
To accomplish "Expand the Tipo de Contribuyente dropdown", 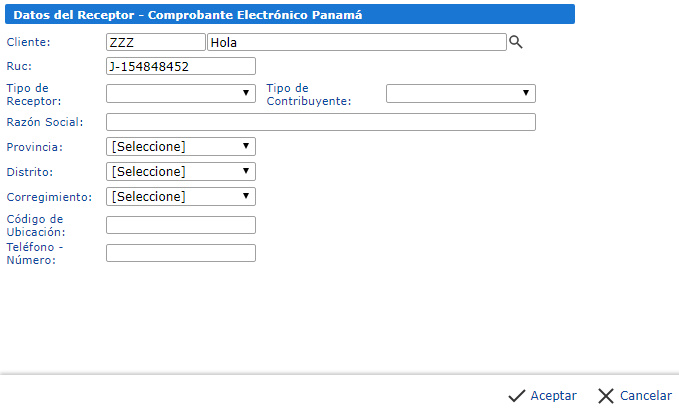I will (461, 94).
